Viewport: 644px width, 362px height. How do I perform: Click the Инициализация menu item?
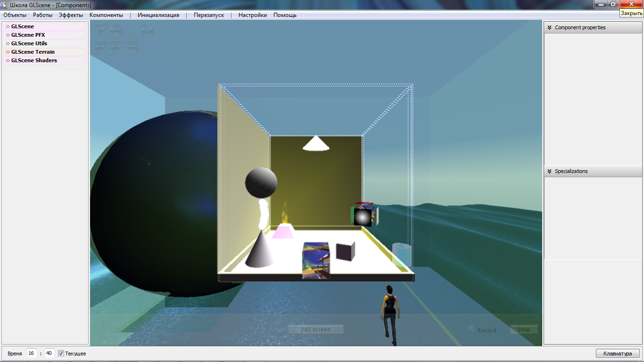coord(158,15)
